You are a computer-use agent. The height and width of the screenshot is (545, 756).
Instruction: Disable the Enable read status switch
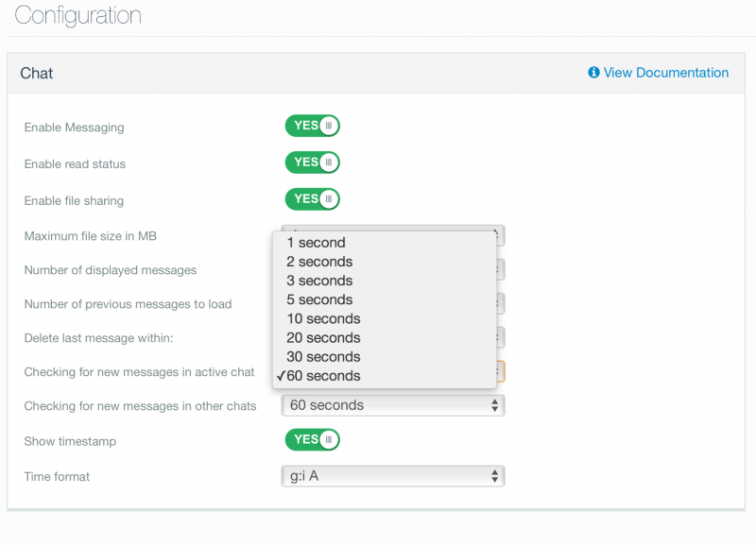[x=313, y=162]
